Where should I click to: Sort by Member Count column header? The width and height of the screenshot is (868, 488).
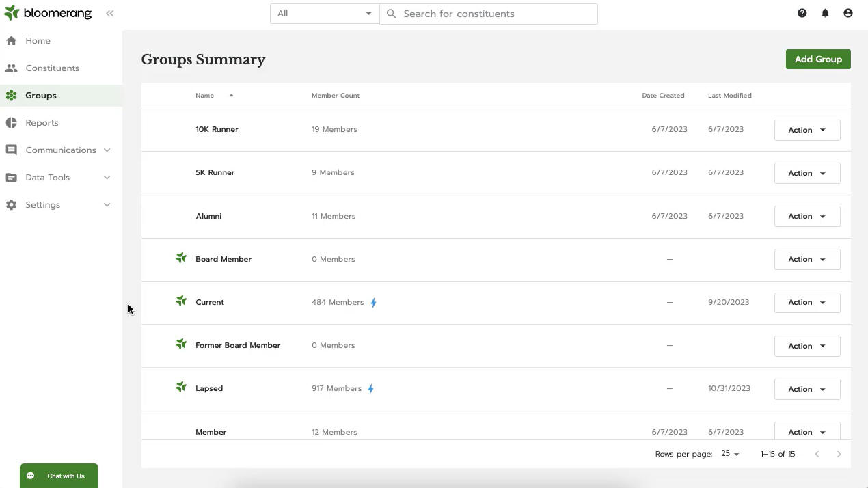336,96
